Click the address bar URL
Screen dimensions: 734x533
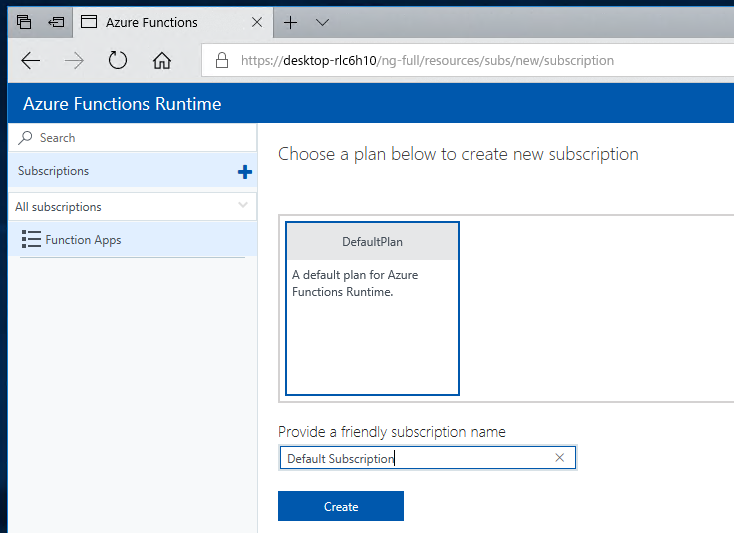(427, 60)
